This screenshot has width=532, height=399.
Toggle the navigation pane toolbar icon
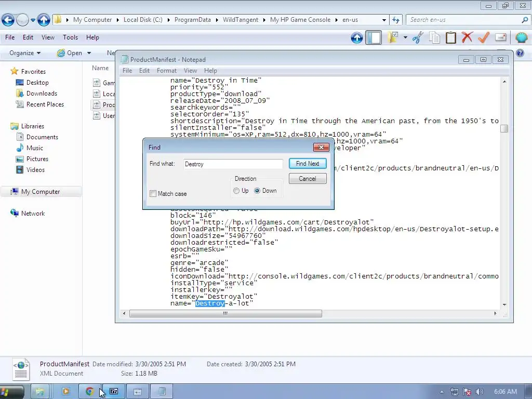[x=374, y=37]
